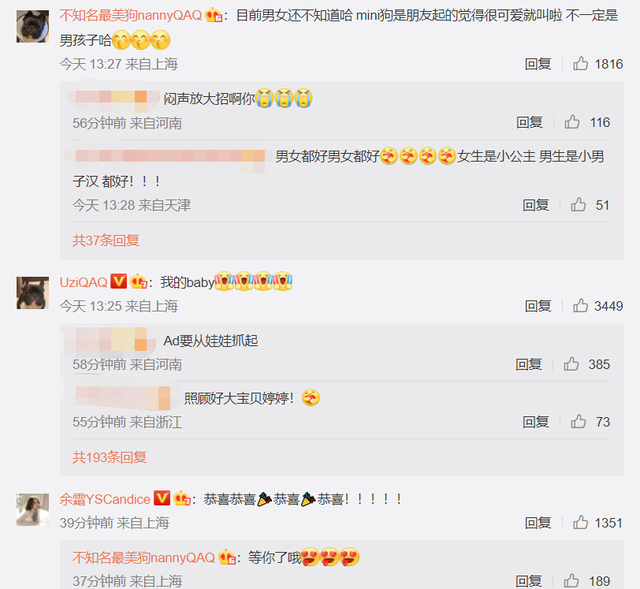This screenshot has height=589, width=640.
Task: Expand all 193 replies (共193条回复)
Action: pos(109,457)
